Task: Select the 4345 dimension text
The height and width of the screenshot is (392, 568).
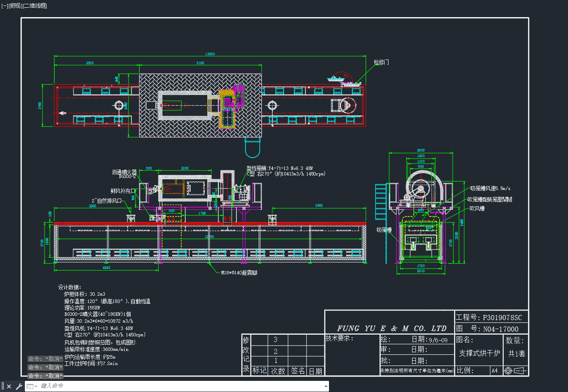Action: (106, 267)
